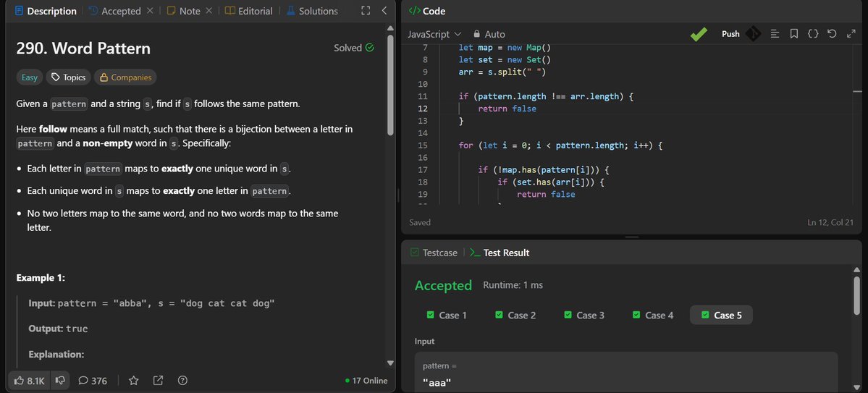Share the problem via external link icon
The width and height of the screenshot is (868, 393).
pyautogui.click(x=158, y=381)
